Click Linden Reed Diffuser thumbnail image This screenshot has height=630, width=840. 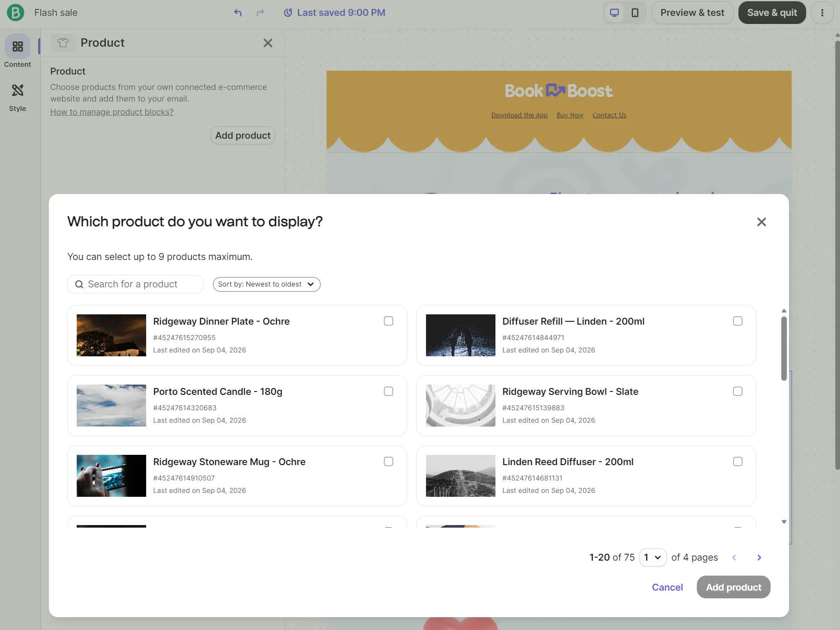pyautogui.click(x=461, y=476)
